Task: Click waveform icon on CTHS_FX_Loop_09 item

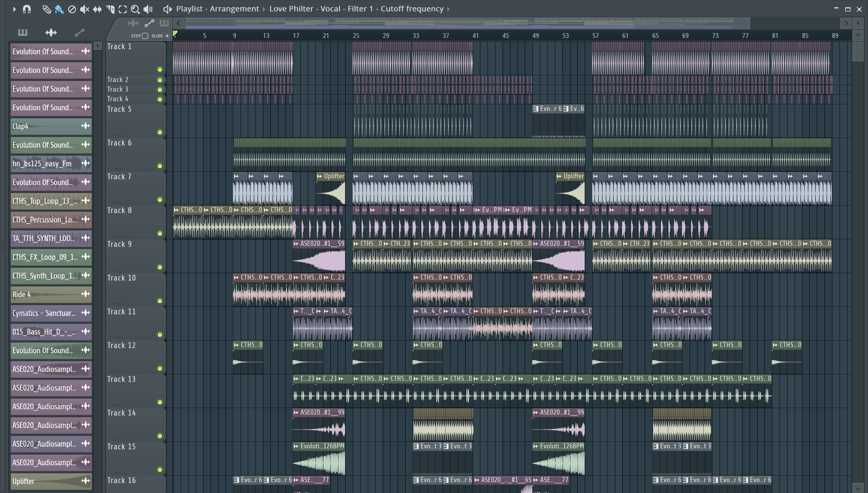Action: point(86,257)
